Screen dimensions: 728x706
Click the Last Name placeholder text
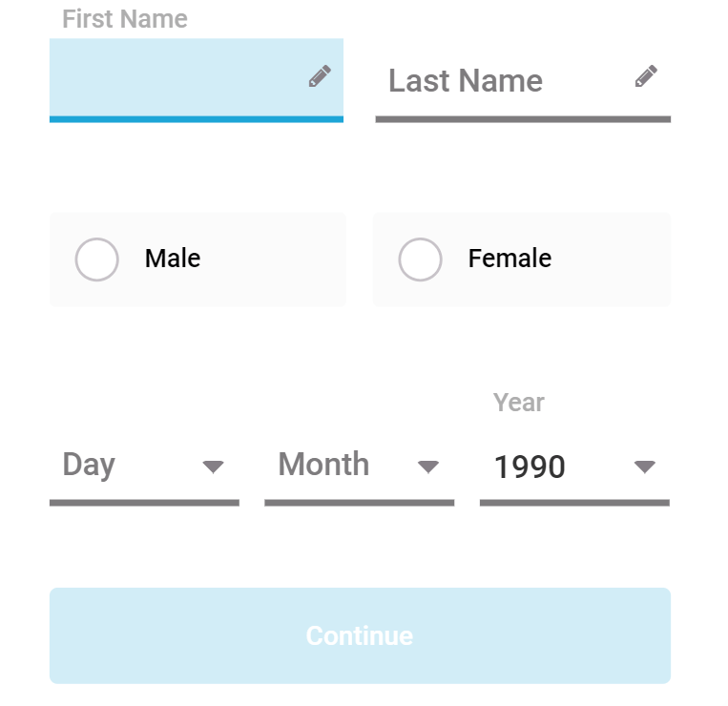pyautogui.click(x=466, y=81)
